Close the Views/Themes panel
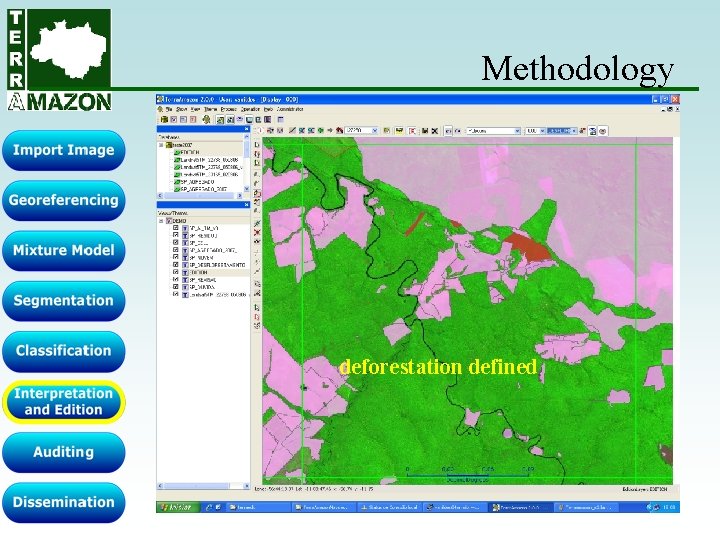Screen dimensions: 720x540 tap(246, 205)
